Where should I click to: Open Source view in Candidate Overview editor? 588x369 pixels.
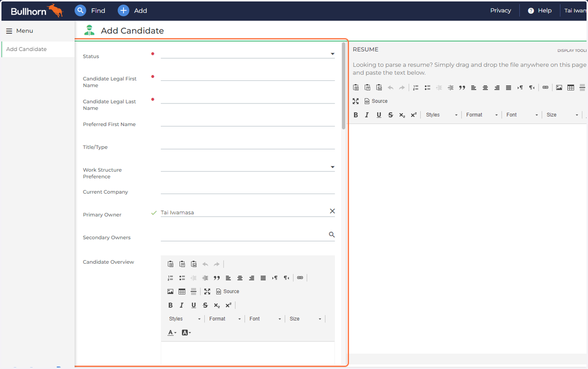point(228,292)
